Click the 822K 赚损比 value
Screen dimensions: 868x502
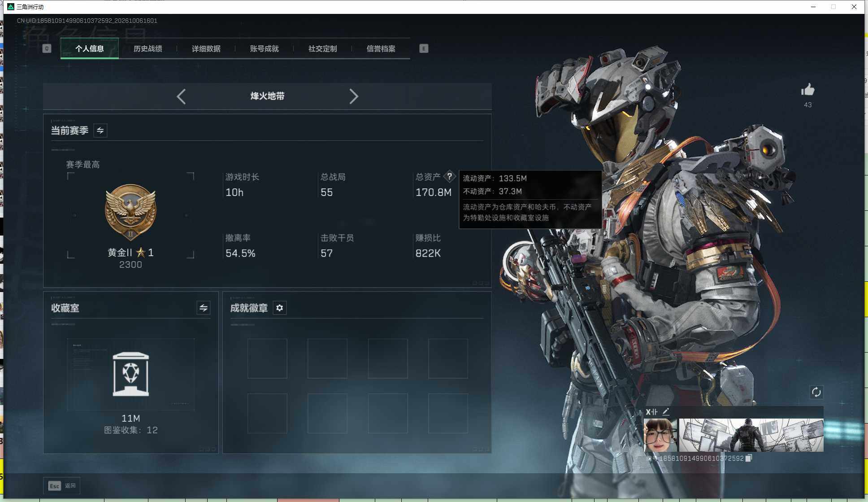[x=428, y=253]
